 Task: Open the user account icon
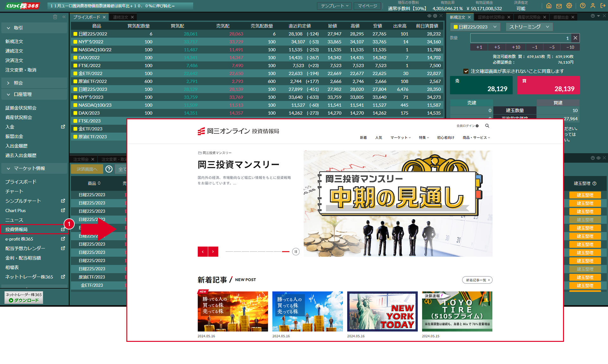[x=593, y=6]
